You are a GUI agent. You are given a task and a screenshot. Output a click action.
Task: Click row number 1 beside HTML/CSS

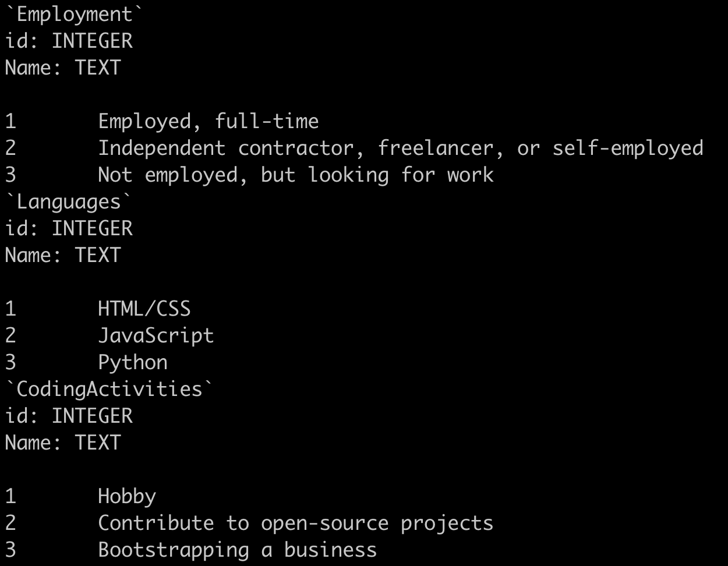[x=10, y=309]
